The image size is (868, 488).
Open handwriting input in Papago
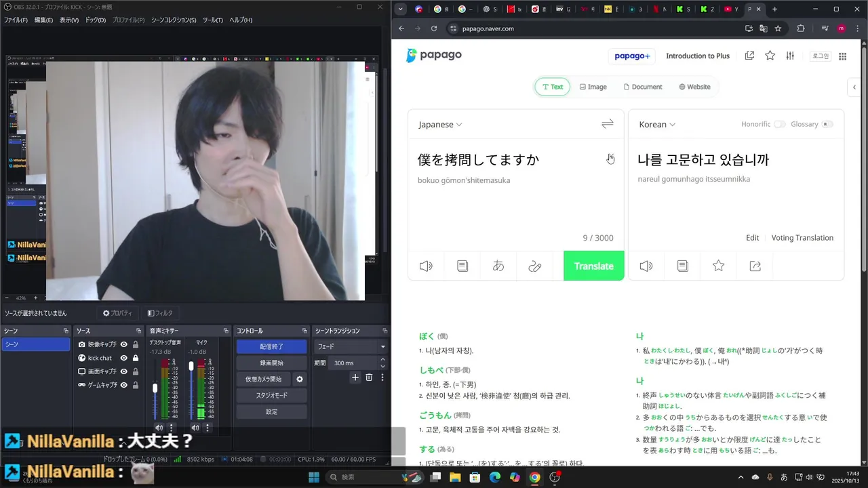535,266
